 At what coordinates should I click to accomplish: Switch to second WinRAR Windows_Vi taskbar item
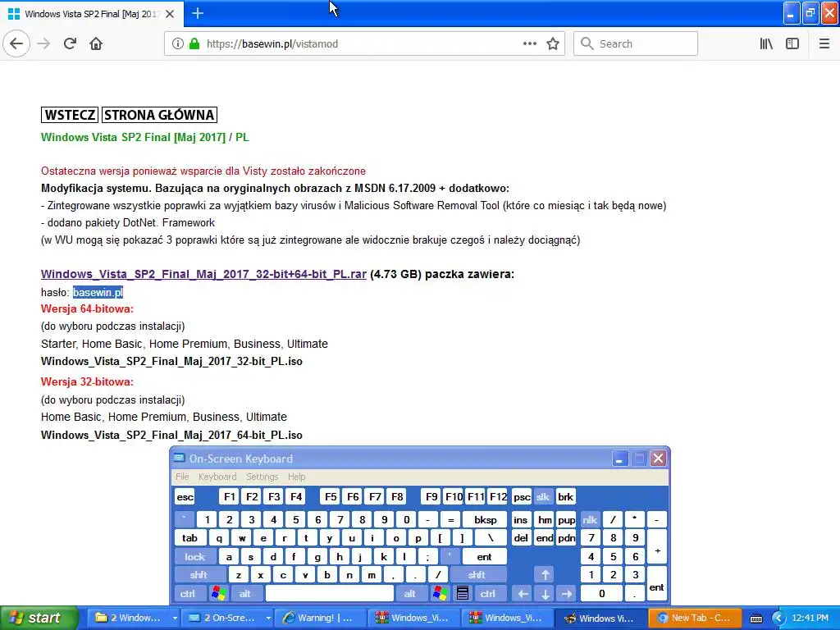coord(507,618)
